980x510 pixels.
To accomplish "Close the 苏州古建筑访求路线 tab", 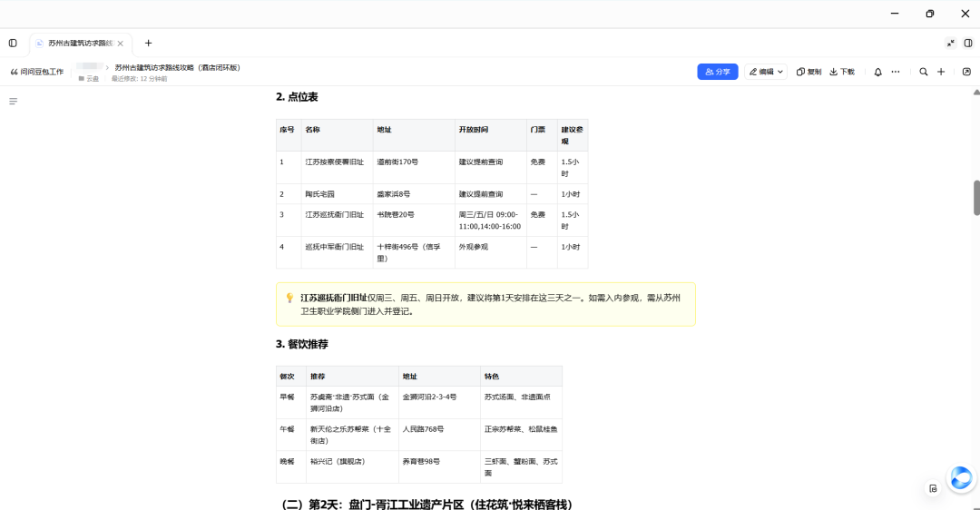I will click(120, 44).
